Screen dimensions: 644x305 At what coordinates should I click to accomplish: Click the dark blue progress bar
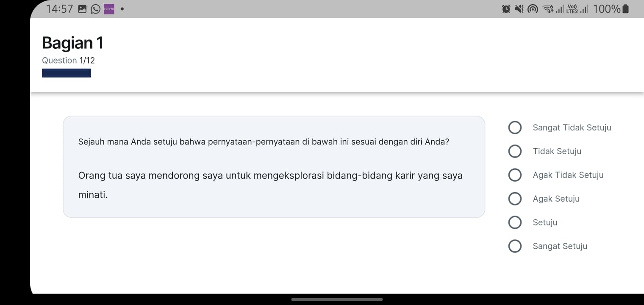click(67, 73)
